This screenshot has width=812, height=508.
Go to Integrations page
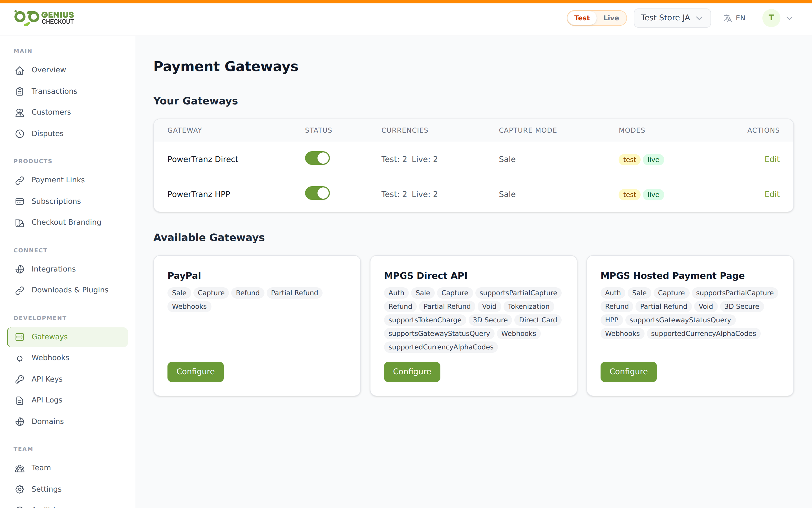tap(67, 269)
